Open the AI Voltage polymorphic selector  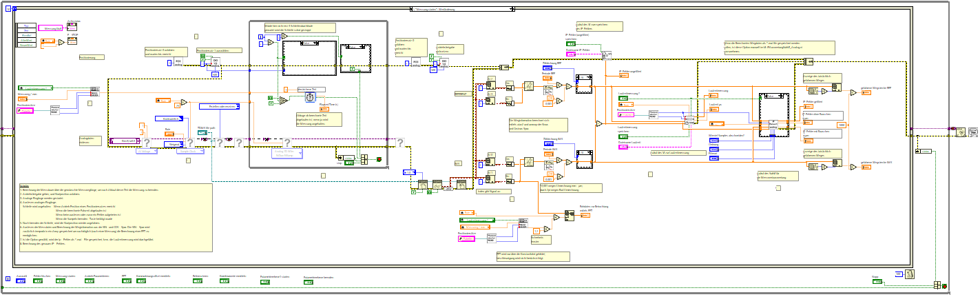coord(146,151)
